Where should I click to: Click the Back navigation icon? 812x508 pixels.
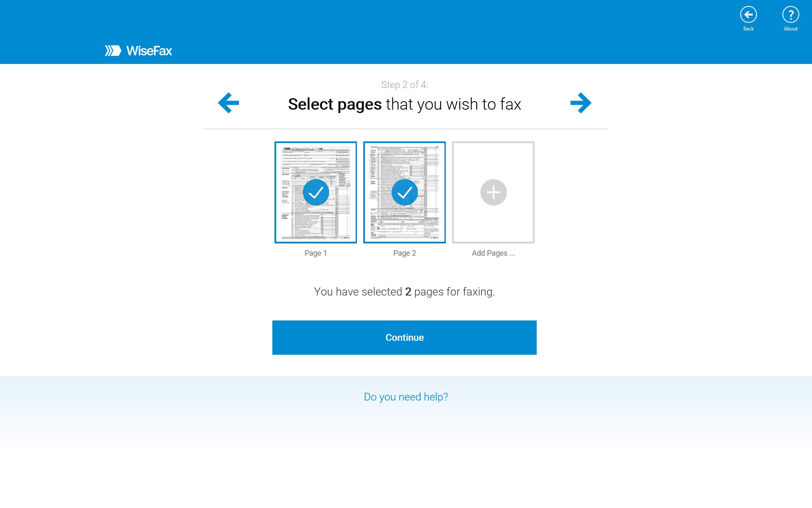click(x=749, y=14)
